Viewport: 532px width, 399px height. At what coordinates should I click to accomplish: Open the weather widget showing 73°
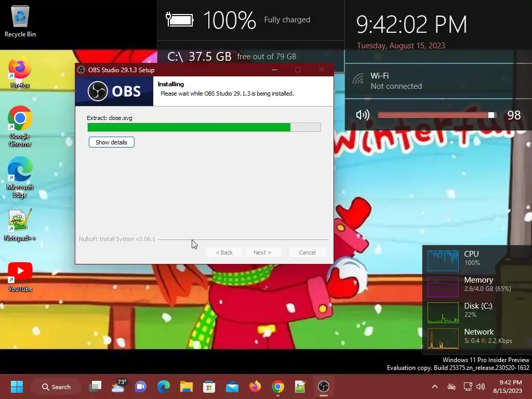point(118,386)
